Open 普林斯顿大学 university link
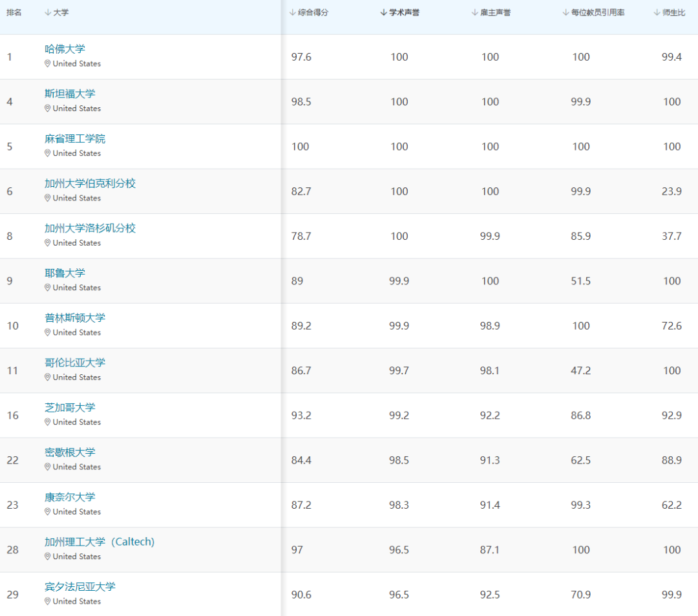The width and height of the screenshot is (698, 616). click(x=75, y=318)
